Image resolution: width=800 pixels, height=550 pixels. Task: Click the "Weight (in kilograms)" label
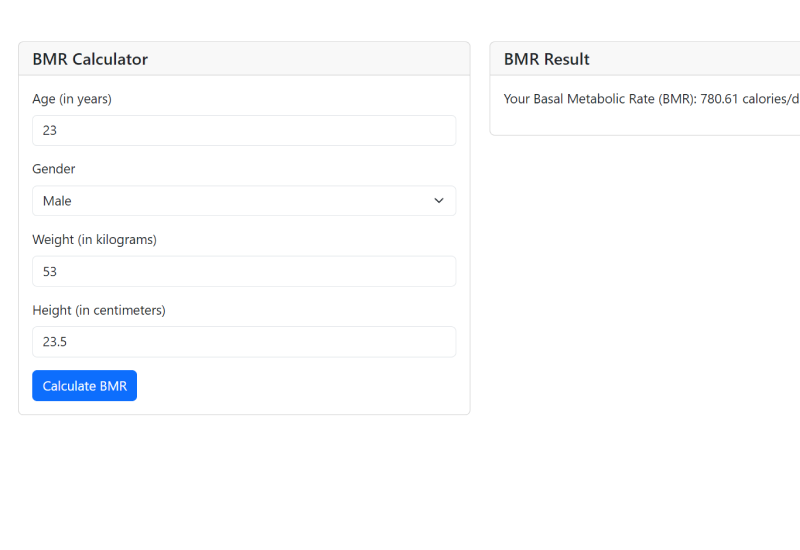(94, 240)
